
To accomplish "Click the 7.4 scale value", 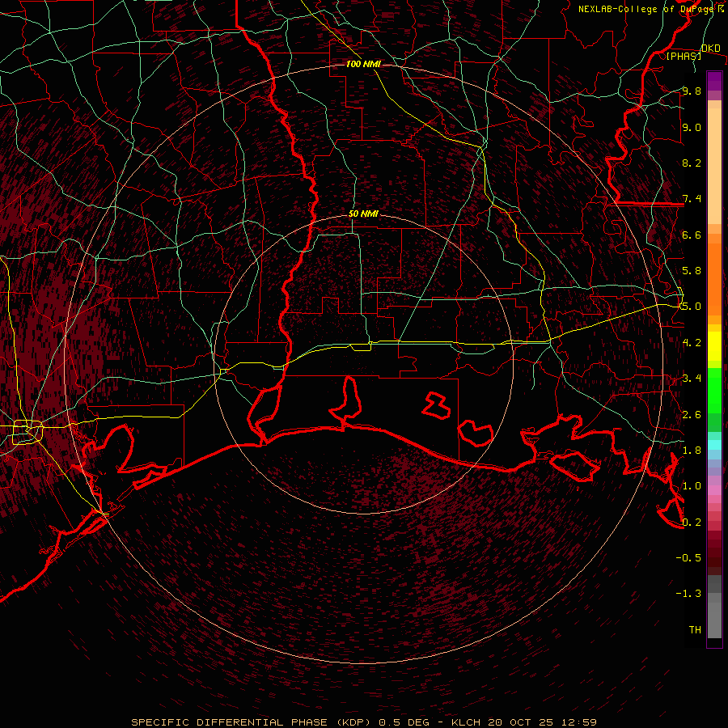I will (x=692, y=199).
